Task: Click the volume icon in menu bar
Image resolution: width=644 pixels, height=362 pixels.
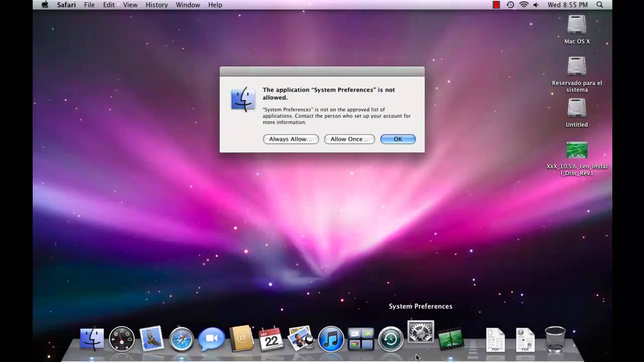Action: [x=536, y=5]
